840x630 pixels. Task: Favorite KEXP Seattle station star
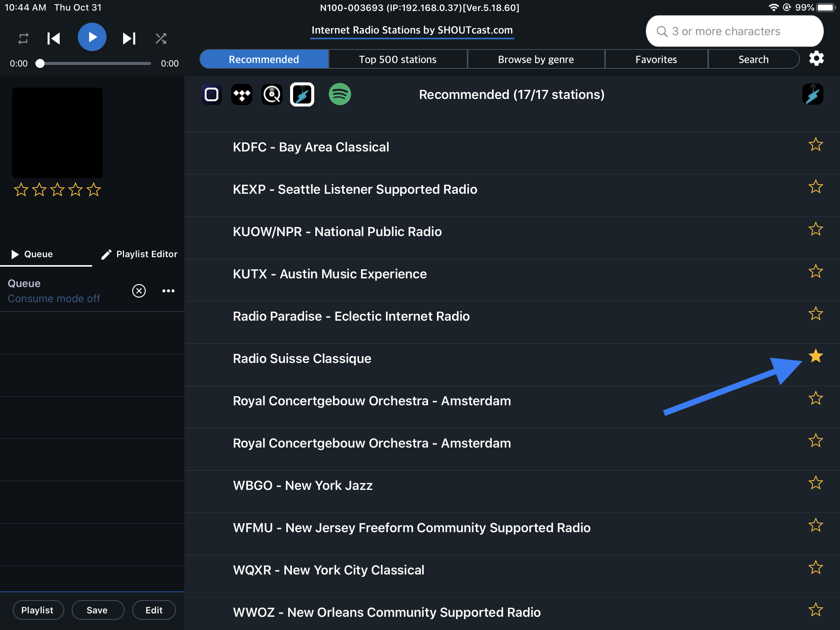click(x=815, y=187)
